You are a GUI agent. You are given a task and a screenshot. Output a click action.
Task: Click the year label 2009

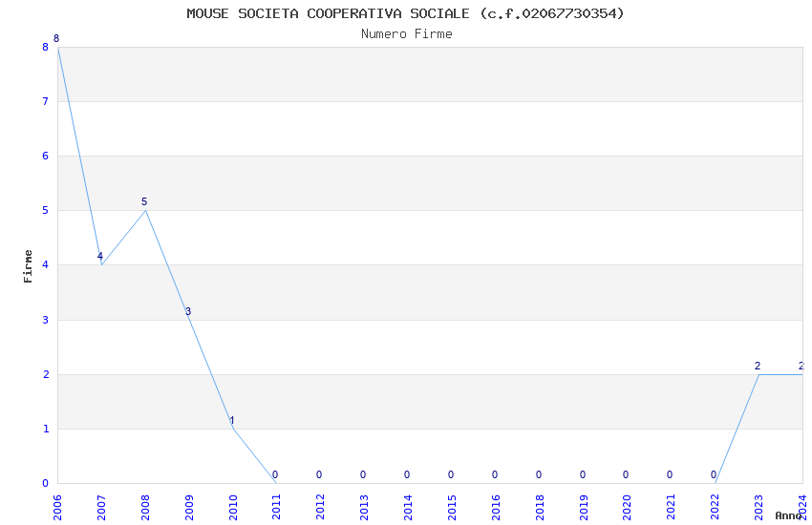[189, 507]
